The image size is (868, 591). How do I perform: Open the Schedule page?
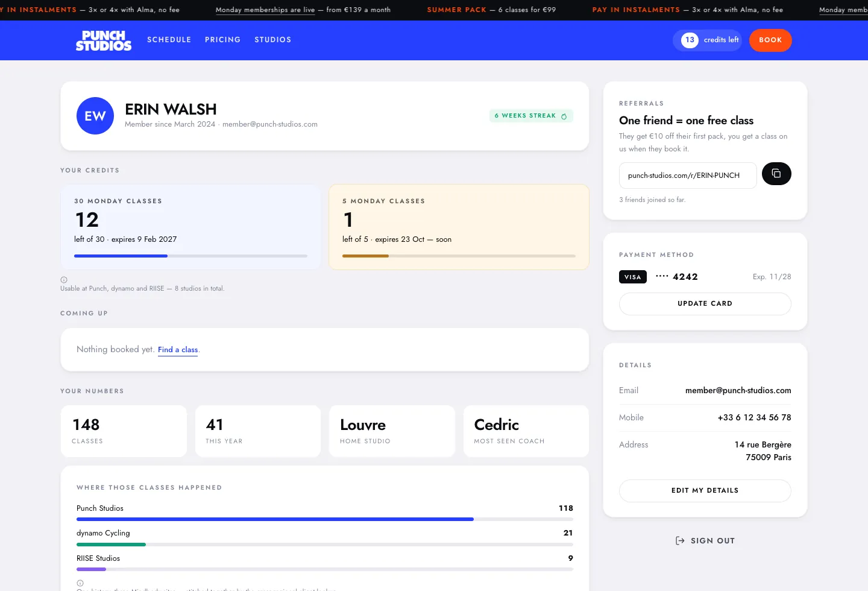[x=169, y=40]
